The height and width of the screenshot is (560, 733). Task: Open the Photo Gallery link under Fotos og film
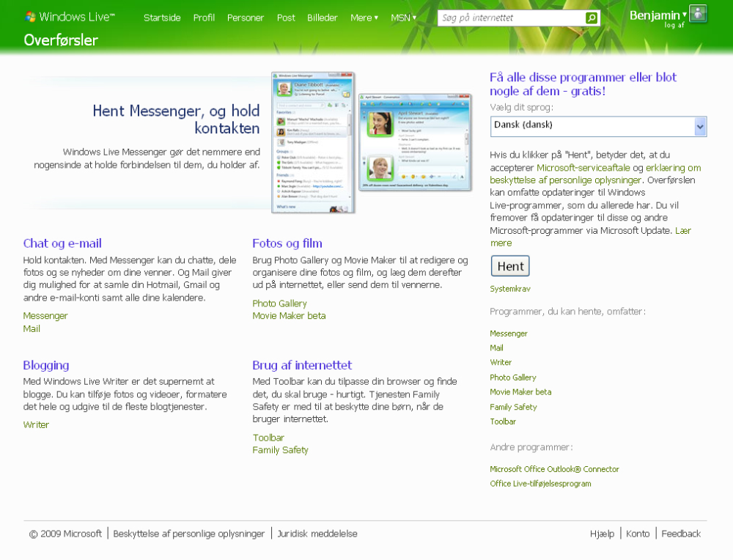pyautogui.click(x=279, y=303)
